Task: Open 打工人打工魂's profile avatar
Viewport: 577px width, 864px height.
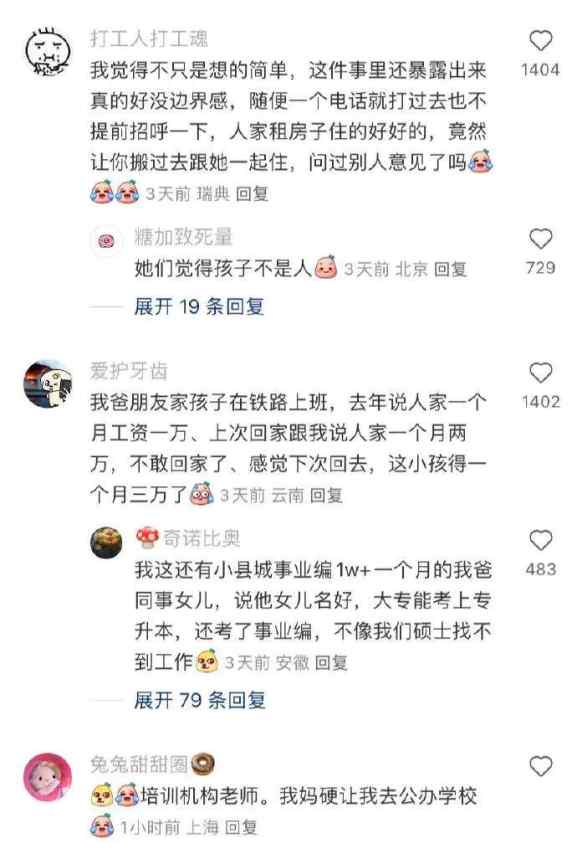Action: coord(48,52)
